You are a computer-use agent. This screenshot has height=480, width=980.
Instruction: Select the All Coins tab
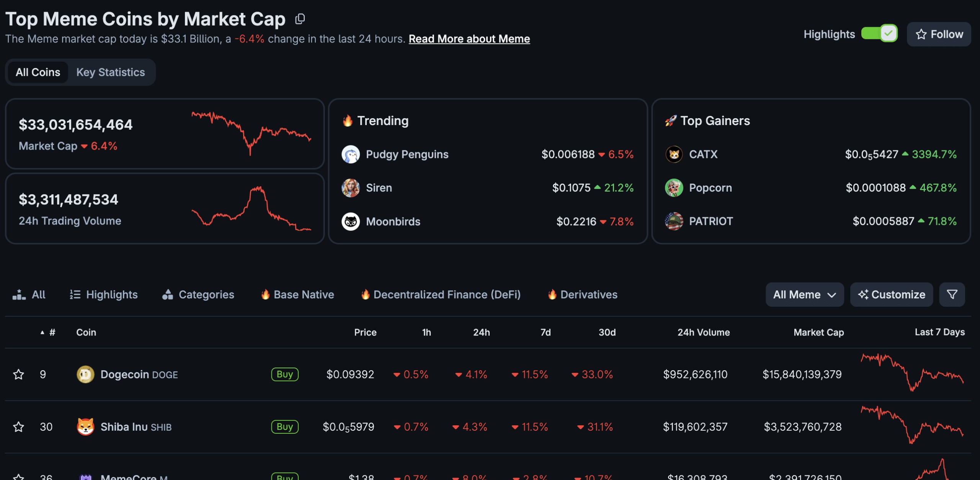click(x=38, y=72)
